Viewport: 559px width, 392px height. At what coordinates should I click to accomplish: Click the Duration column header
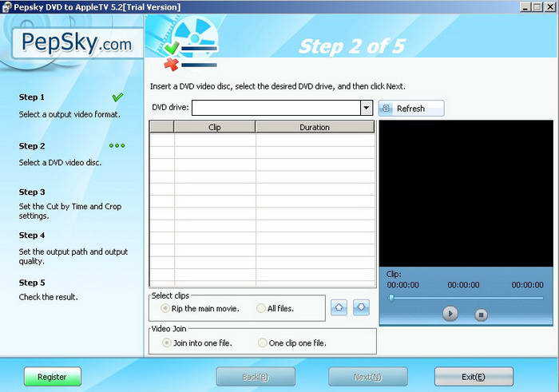coord(315,127)
